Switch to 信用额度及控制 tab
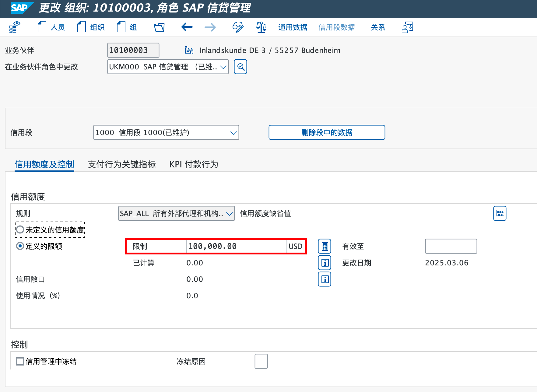This screenshot has width=537, height=392. (44, 164)
